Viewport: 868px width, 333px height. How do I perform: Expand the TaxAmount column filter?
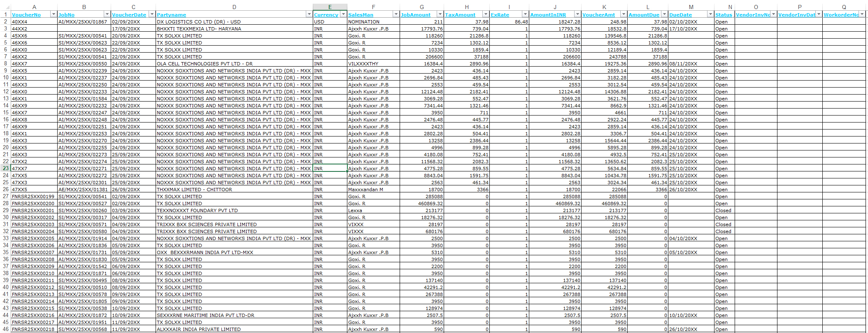click(x=485, y=14)
